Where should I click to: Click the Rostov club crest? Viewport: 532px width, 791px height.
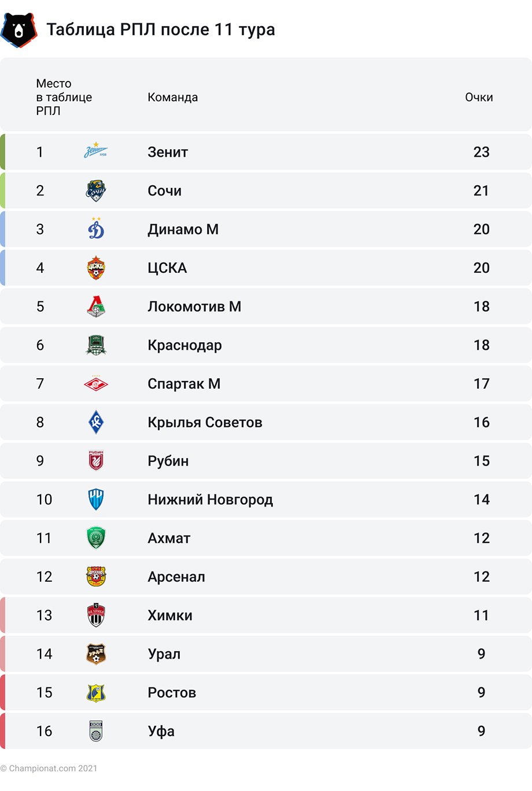coord(96,692)
